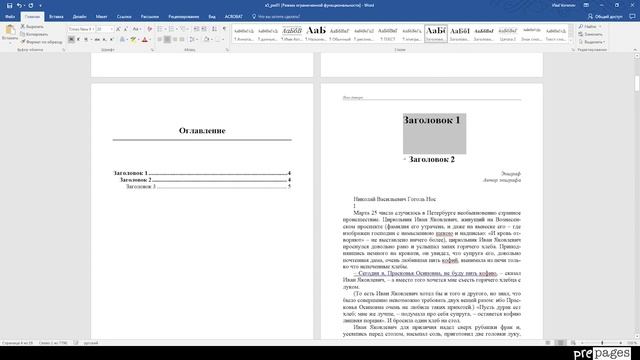Clear all formatting icon

point(149,29)
